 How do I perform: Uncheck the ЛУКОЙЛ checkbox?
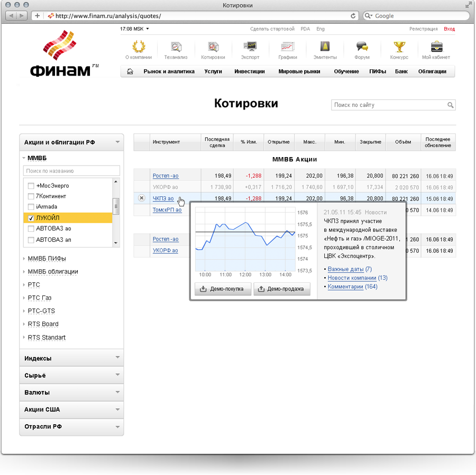click(31, 218)
